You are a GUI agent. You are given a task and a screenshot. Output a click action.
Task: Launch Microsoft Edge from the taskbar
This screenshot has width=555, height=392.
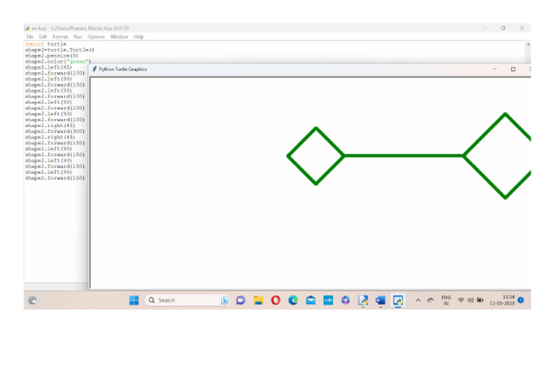(293, 300)
